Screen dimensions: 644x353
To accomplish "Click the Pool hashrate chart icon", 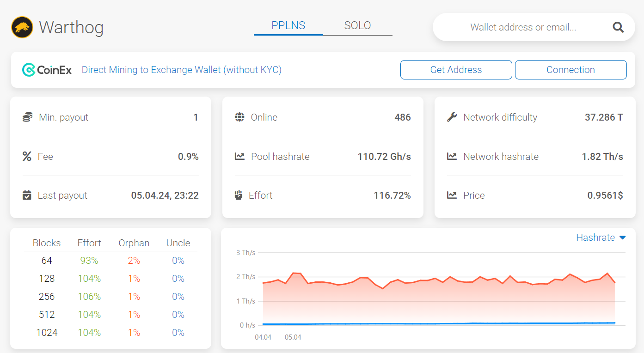I will tap(239, 156).
